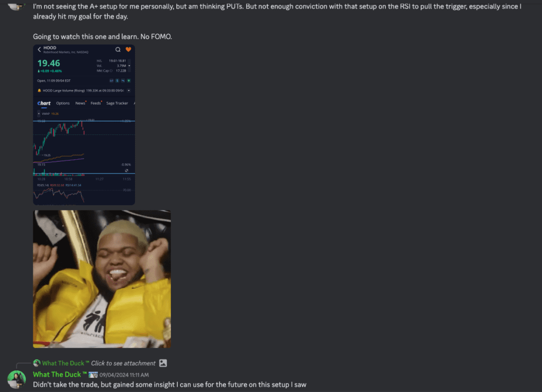Viewport: 542px width, 392px height.
Task: Click the RSI indicator line panel
Action: pos(84,195)
